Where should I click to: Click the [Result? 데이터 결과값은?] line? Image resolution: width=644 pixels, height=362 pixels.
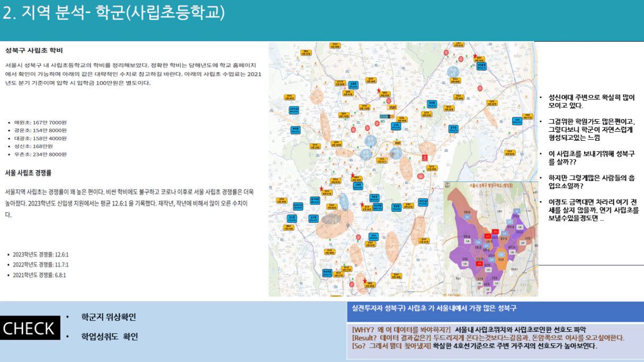coord(488,338)
